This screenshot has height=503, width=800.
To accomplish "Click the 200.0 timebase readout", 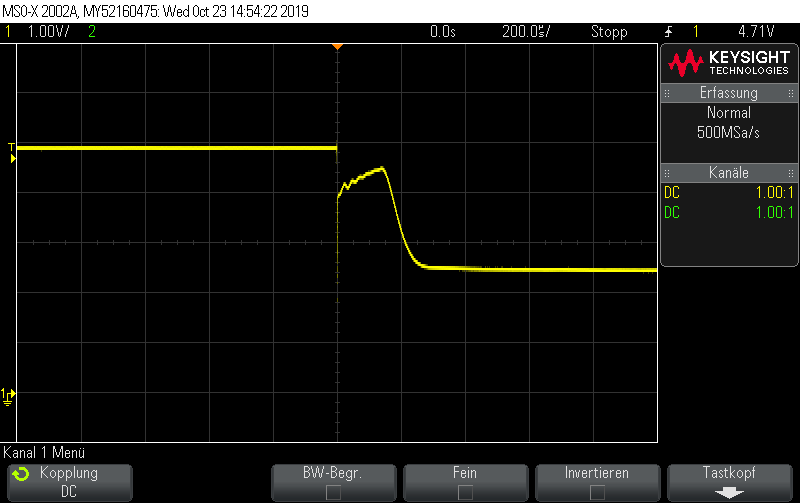I will click(526, 32).
